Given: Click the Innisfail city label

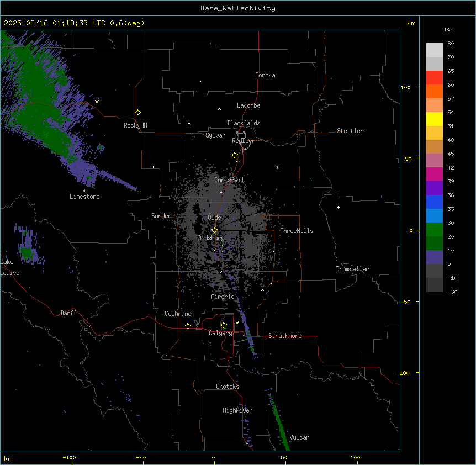Looking at the screenshot, I should [229, 180].
